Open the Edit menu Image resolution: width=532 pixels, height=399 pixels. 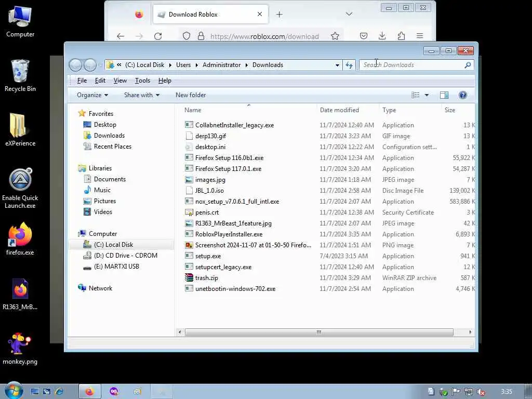coord(100,81)
